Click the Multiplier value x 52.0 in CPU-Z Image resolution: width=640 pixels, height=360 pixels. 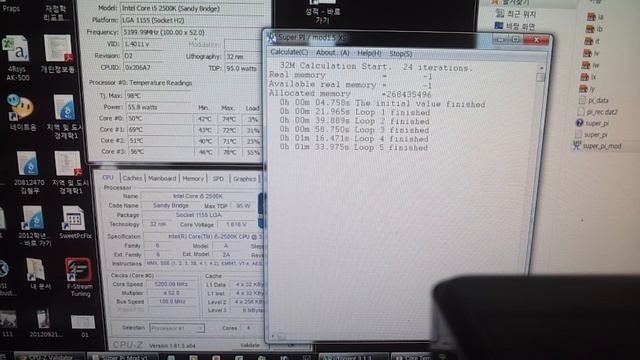point(172,293)
